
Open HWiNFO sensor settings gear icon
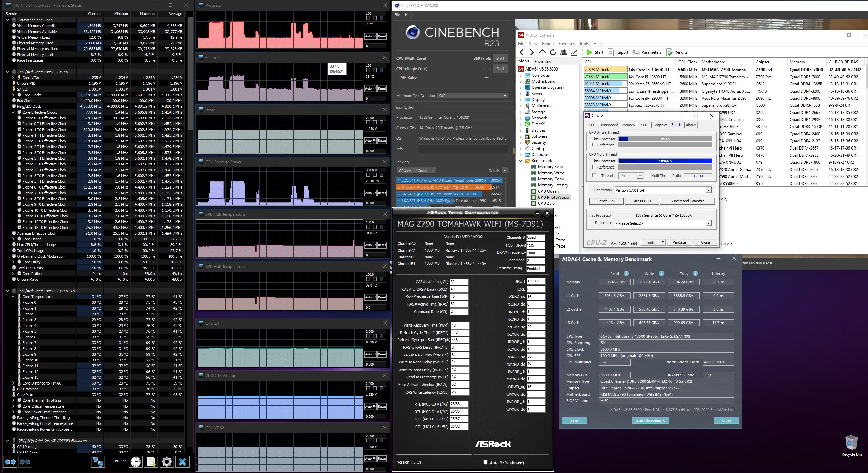pos(166,461)
